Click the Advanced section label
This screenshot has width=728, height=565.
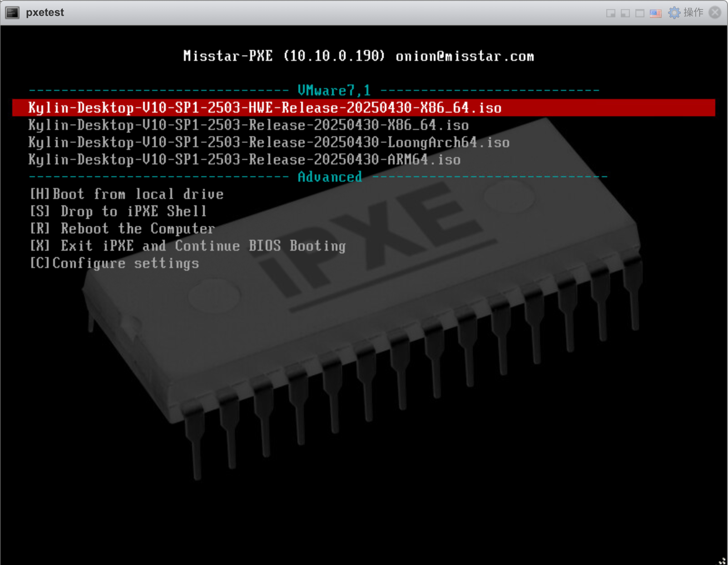(x=330, y=177)
